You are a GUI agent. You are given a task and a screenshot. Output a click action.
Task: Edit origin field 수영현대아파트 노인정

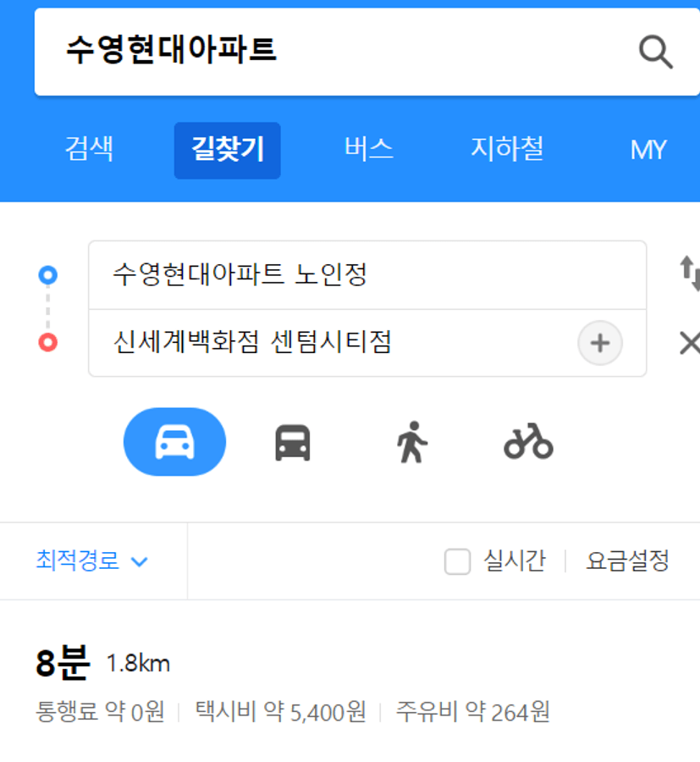point(367,275)
